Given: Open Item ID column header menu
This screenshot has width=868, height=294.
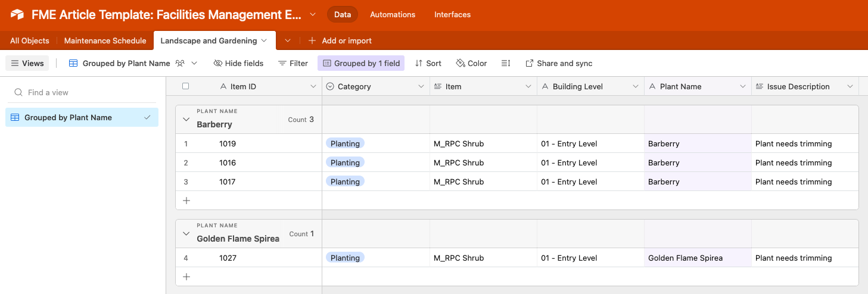Looking at the screenshot, I should click(x=313, y=86).
